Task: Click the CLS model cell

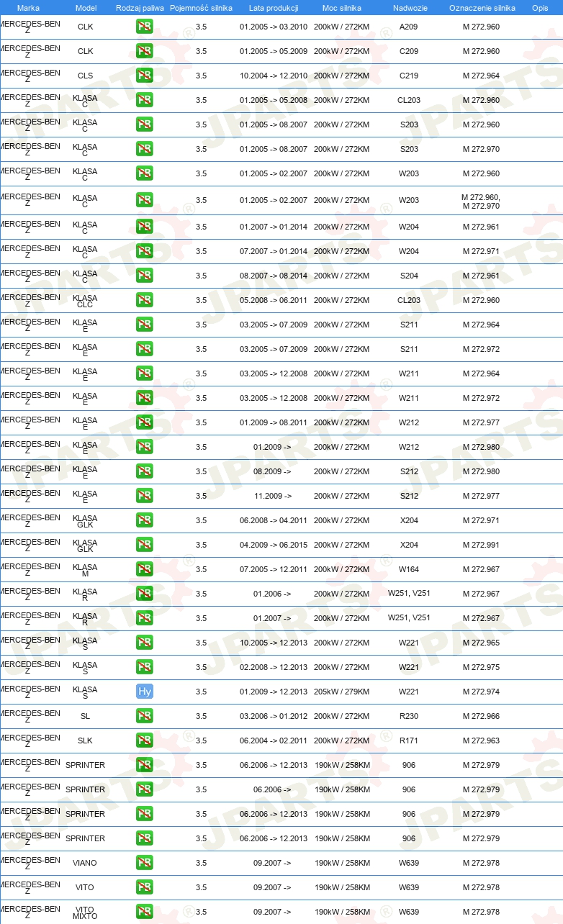Action: click(85, 76)
